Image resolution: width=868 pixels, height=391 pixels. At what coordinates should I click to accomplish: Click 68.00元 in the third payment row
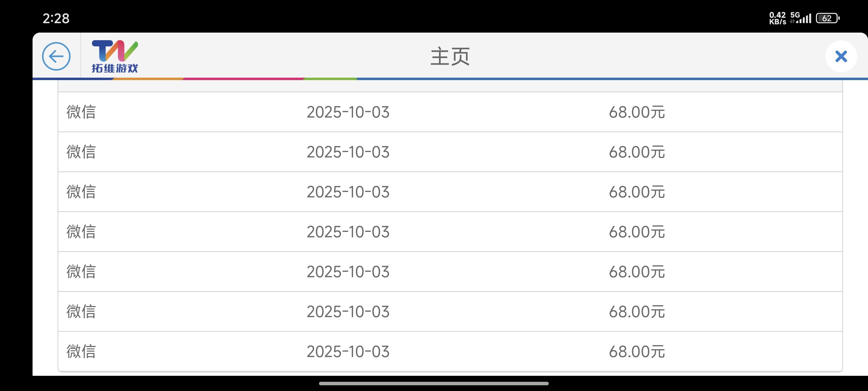coord(637,192)
